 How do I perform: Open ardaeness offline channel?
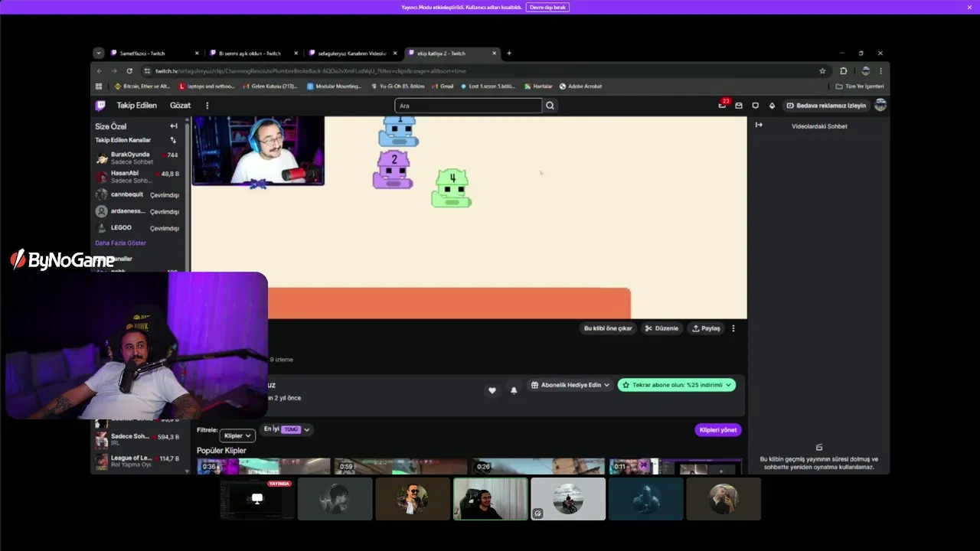[137, 211]
